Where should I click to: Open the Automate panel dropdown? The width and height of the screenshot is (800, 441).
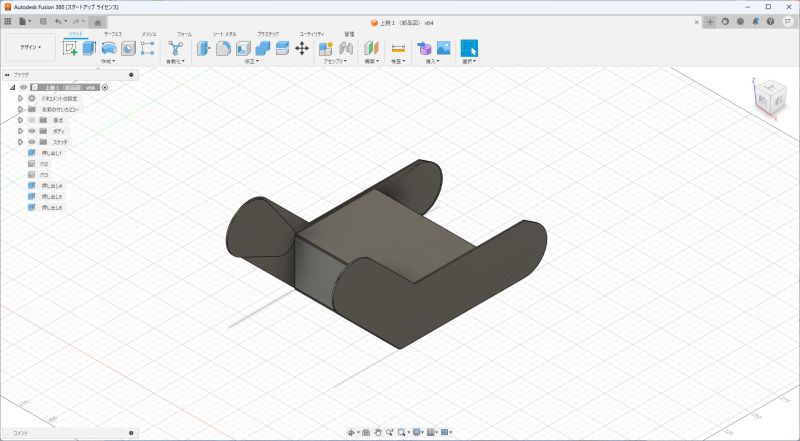click(x=176, y=61)
